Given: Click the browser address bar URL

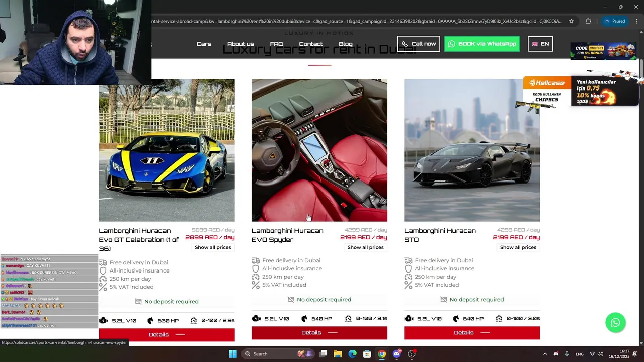Looking at the screenshot, I should (357, 21).
